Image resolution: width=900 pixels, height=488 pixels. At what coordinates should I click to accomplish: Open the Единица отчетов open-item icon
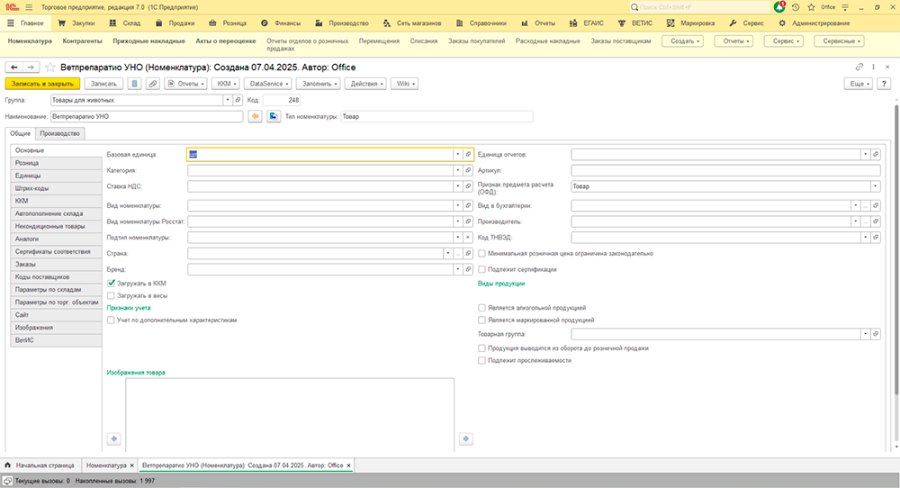point(875,154)
